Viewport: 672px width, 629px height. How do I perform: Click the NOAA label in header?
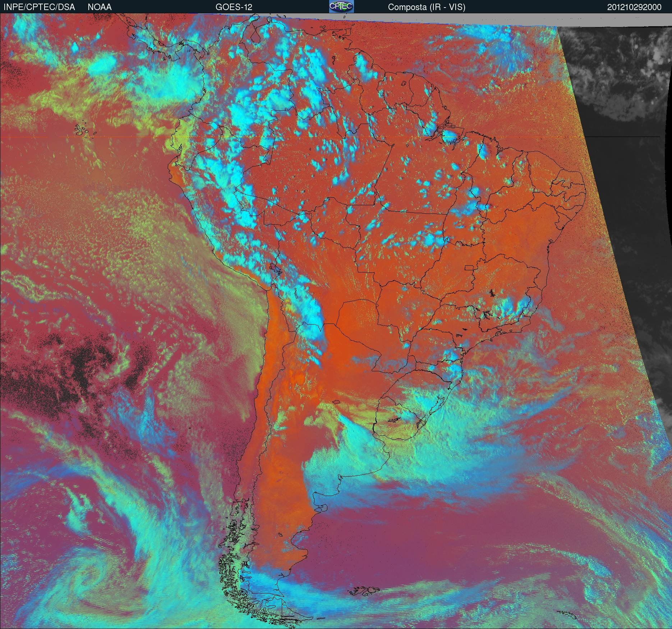tap(100, 7)
